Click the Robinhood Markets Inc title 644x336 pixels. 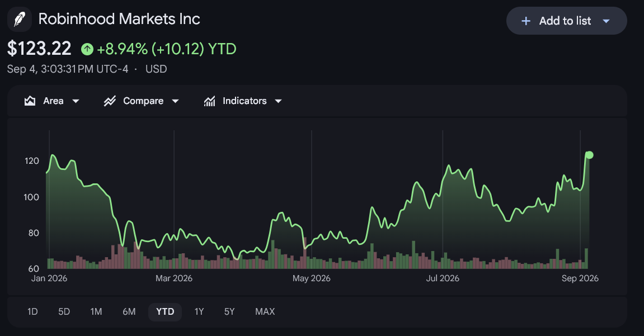(x=119, y=19)
